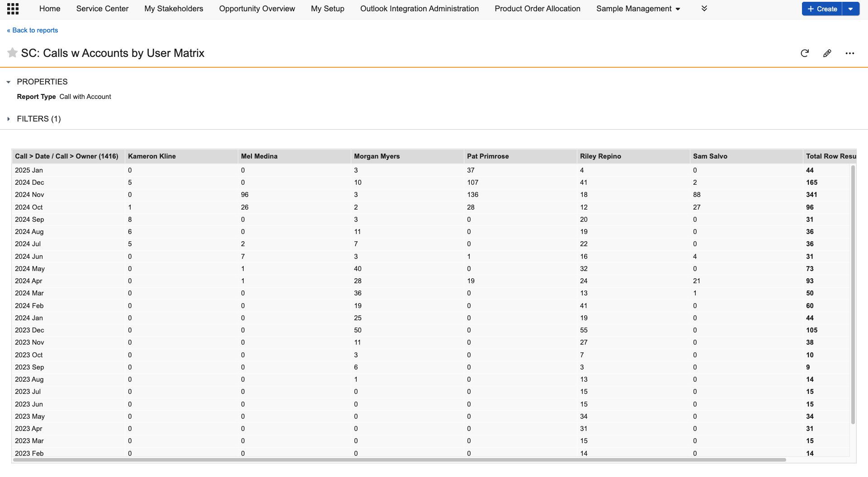Click the horizontal scrollbar below the table
This screenshot has width=868, height=477.
(x=398, y=460)
